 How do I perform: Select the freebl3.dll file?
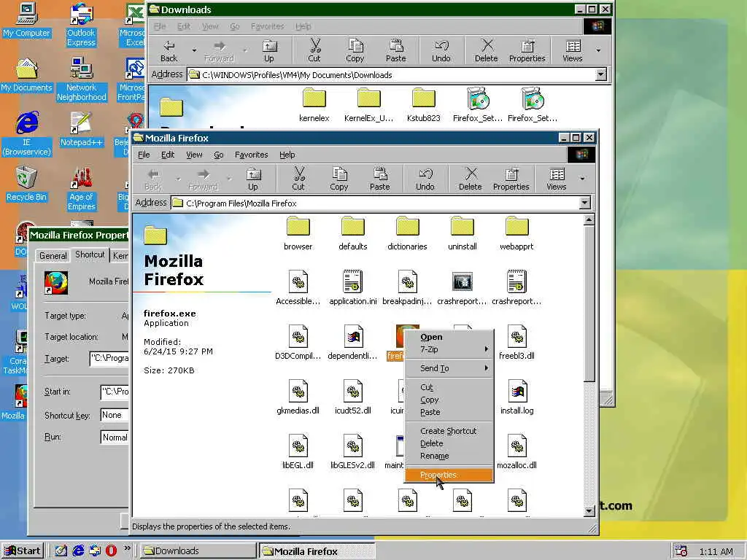click(x=517, y=343)
